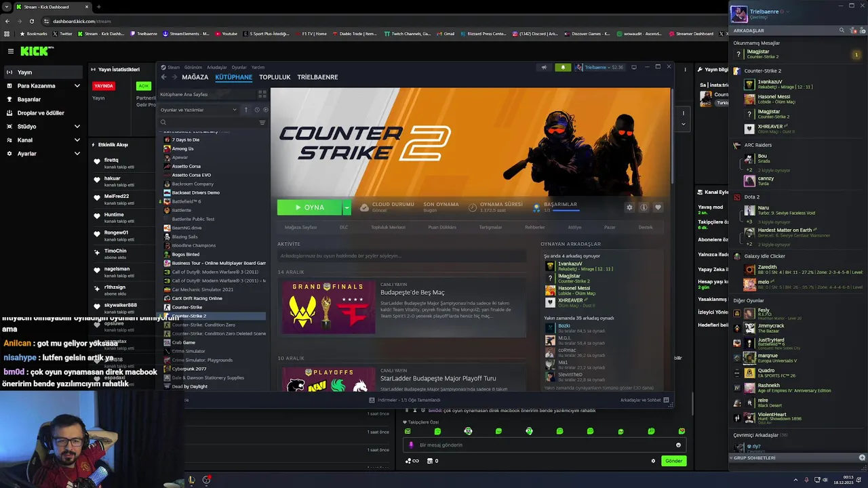This screenshot has height=488, width=868.
Task: Expand Para Kazanma sidebar section
Action: click(x=77, y=86)
